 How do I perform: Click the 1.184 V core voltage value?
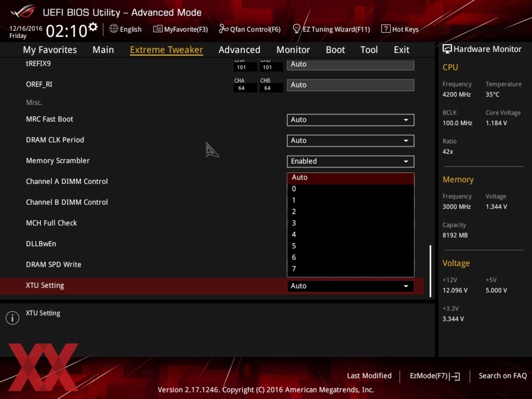coord(496,123)
